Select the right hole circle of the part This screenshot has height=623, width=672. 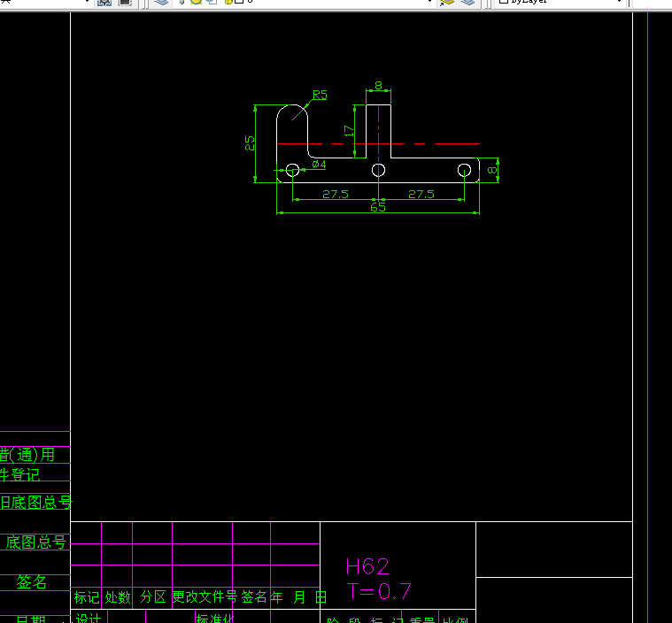[x=464, y=170]
